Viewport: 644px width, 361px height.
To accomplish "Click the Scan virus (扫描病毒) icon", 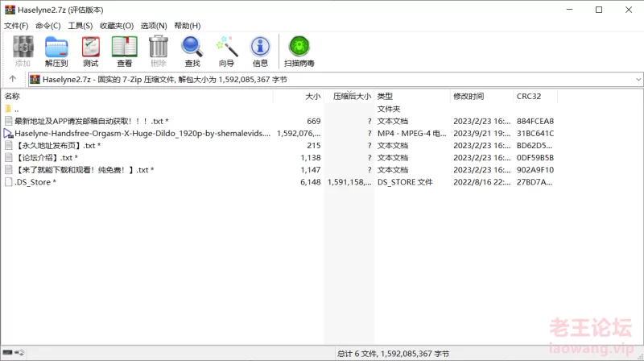I will pyautogui.click(x=299, y=47).
